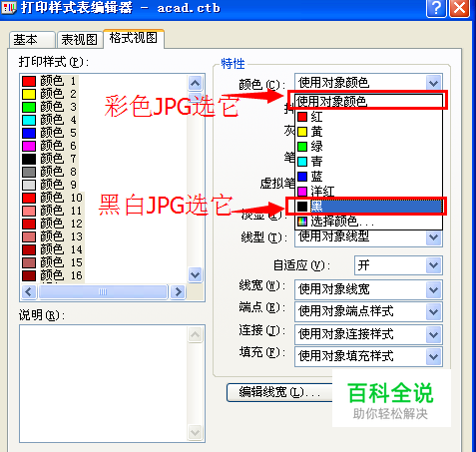The image size is (476, 452).
Task: Click the 编辑线宽(L)... button
Action: [279, 392]
